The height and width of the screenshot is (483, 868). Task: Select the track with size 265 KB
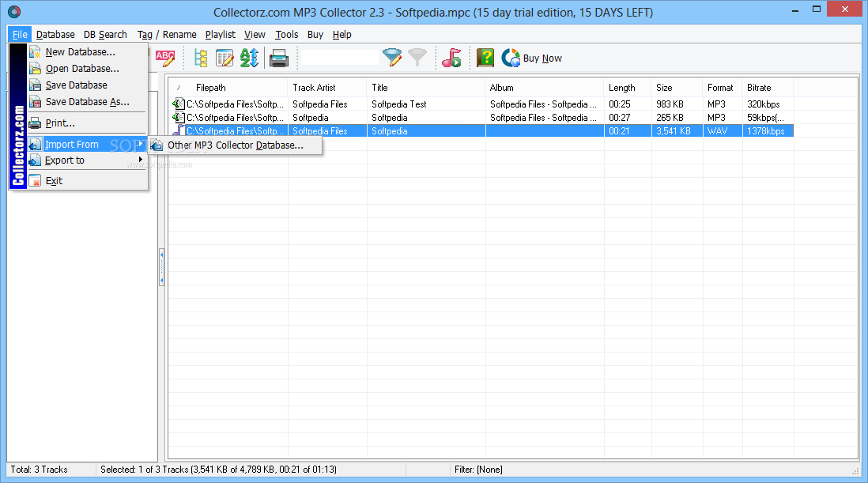click(x=670, y=118)
